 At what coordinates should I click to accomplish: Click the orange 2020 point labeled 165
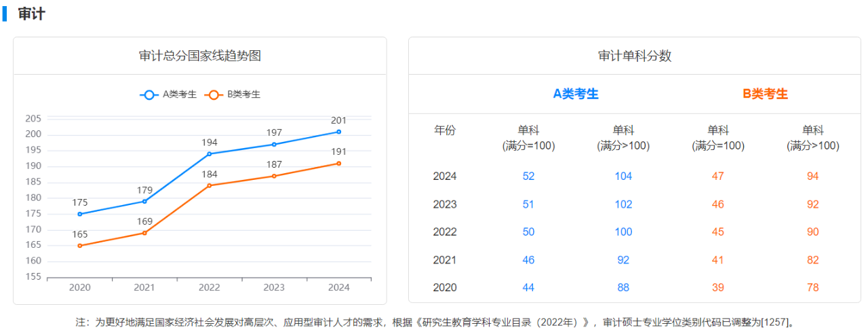79,246
